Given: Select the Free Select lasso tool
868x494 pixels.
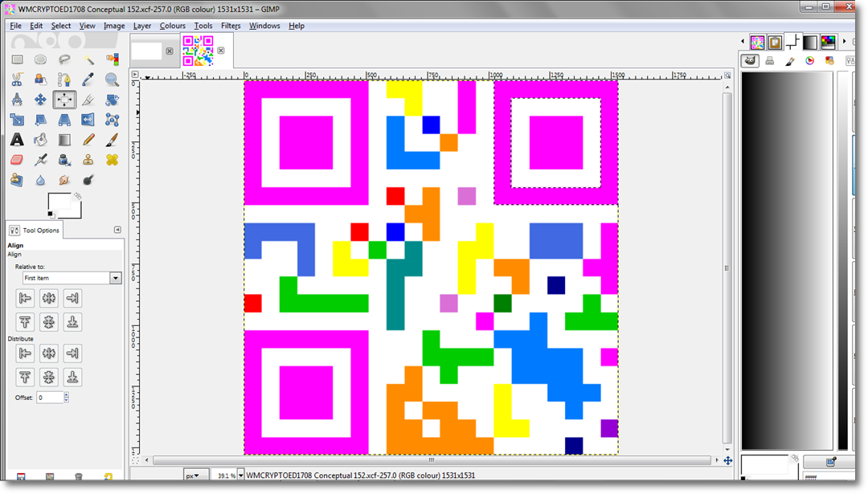Looking at the screenshot, I should (x=64, y=59).
